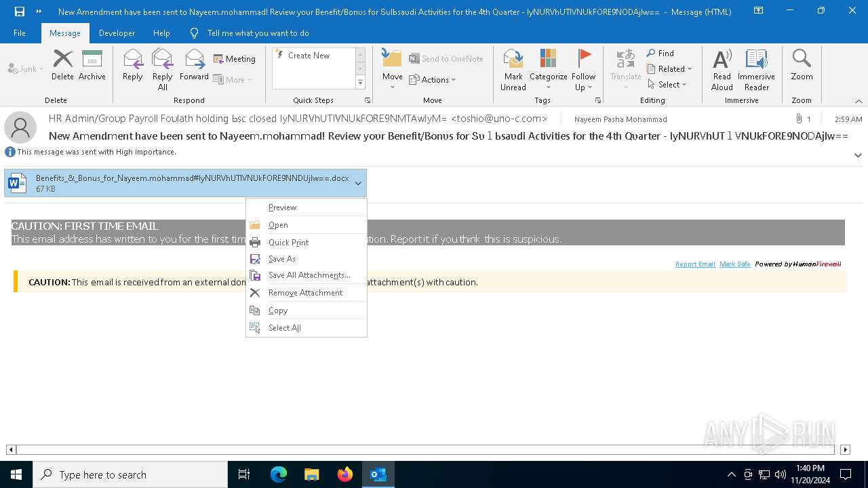
Task: Choose Reply All in ribbon
Action: click(162, 69)
